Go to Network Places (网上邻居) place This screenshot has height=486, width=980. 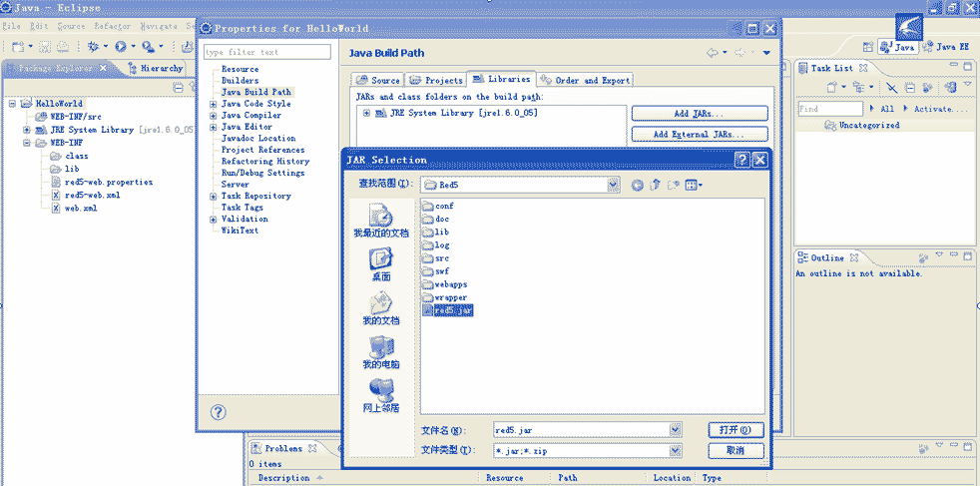381,395
